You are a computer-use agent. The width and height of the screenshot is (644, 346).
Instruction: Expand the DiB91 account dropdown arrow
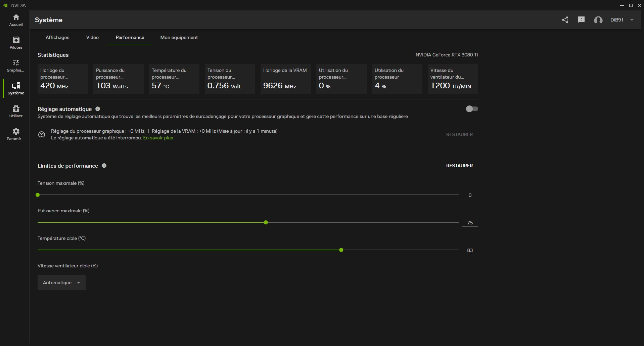[x=632, y=20]
